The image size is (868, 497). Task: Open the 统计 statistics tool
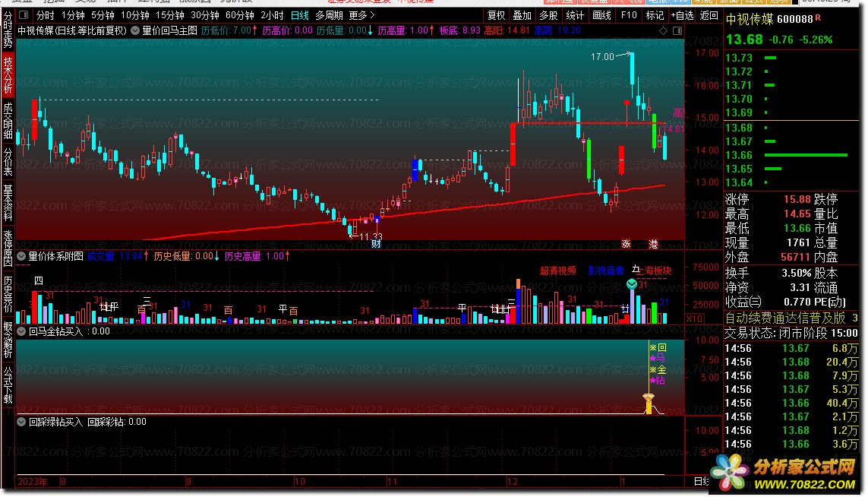(x=575, y=15)
